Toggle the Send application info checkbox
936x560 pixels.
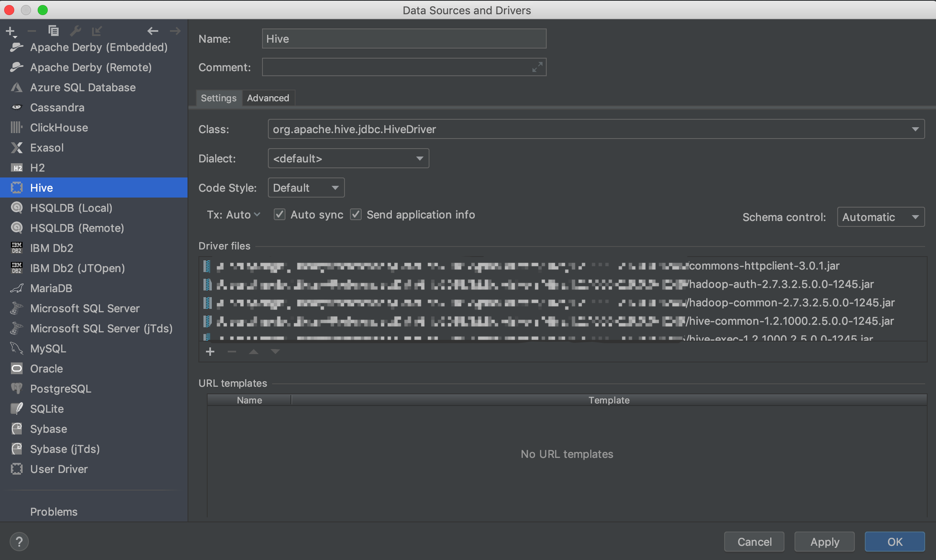[x=356, y=215]
